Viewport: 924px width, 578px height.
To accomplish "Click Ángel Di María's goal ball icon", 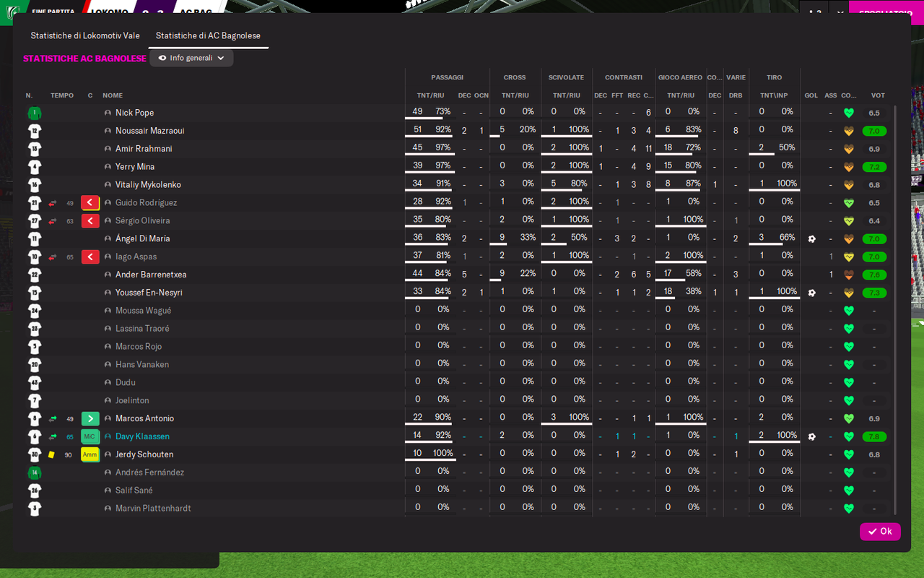I will 811,238.
